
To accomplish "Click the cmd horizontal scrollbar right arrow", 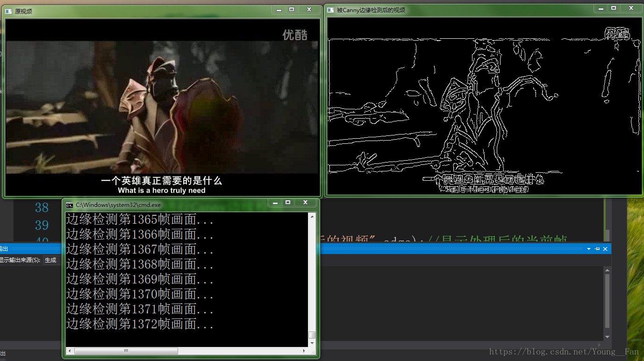I will click(304, 351).
